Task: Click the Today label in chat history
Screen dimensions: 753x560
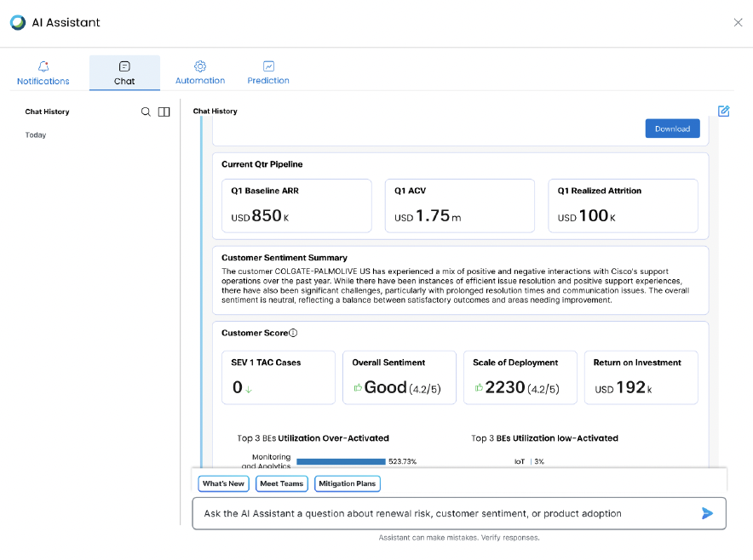Action: [36, 134]
